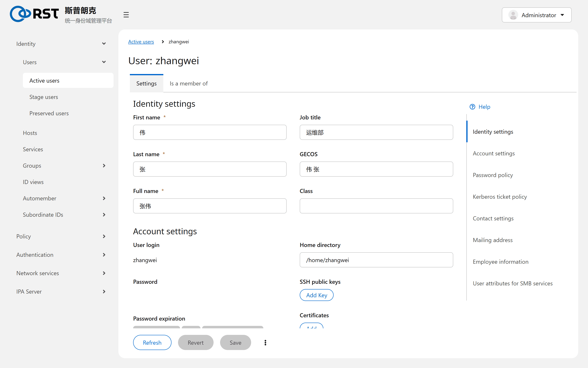588x368 pixels.
Task: Jump to Password policy section
Action: [493, 175]
